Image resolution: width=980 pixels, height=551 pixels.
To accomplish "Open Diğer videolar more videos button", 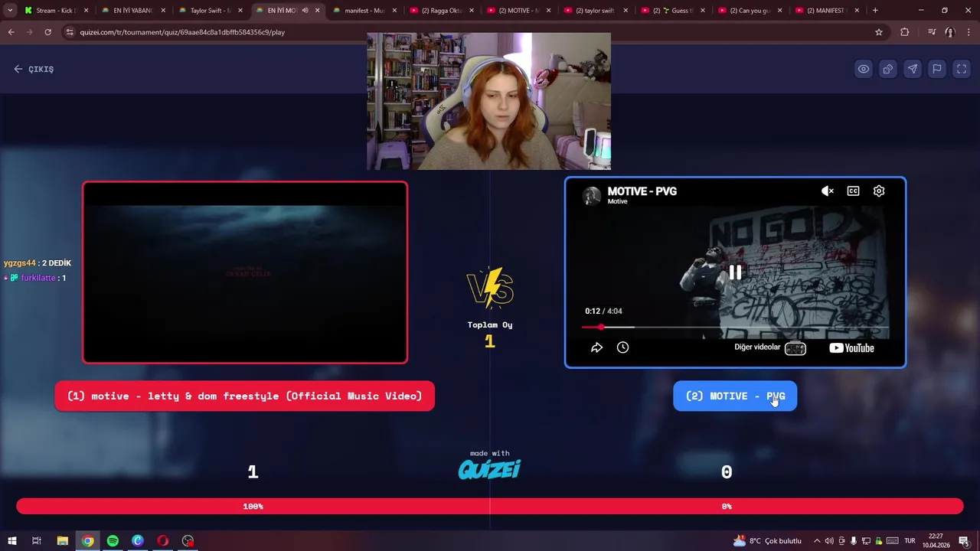I will click(x=770, y=348).
